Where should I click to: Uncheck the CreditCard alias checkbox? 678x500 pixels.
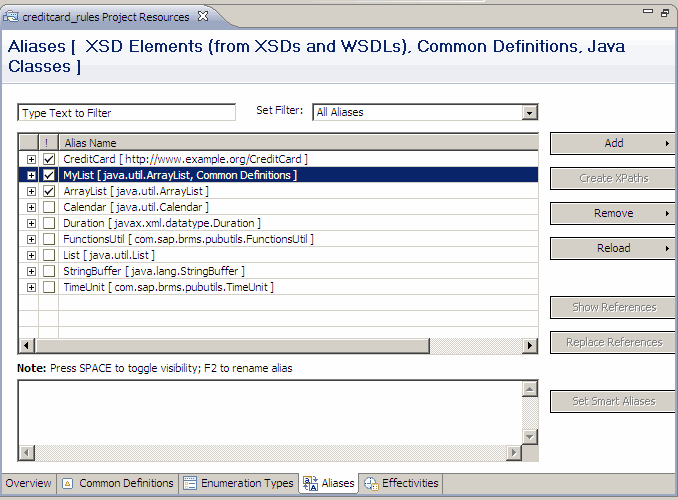(x=49, y=159)
